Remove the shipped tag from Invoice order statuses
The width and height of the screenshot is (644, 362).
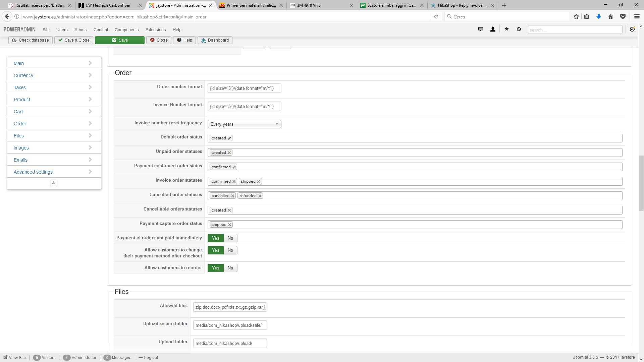259,181
